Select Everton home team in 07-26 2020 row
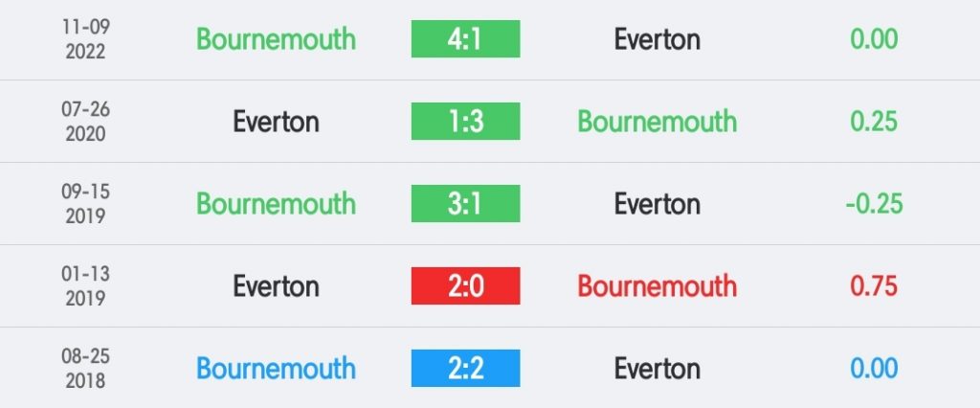This screenshot has height=408, width=980. click(276, 121)
